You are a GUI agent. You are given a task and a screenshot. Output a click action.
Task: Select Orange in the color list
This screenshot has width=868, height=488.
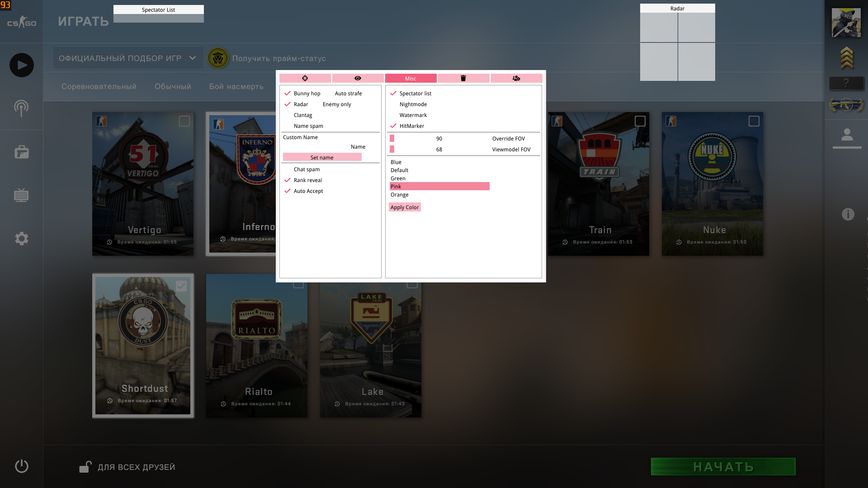tap(400, 195)
